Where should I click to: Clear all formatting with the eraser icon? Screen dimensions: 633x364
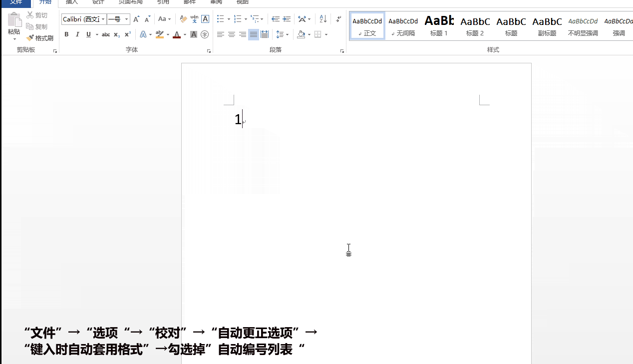[183, 19]
